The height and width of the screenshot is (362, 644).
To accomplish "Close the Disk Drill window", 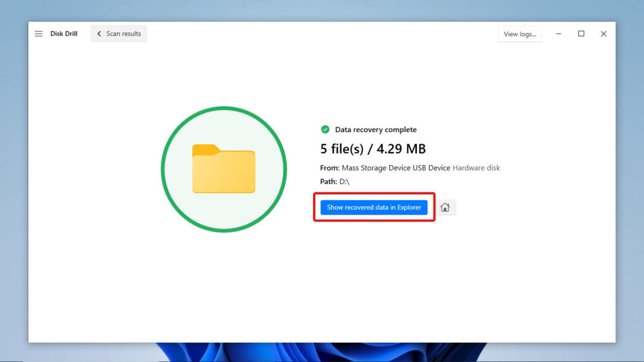I will pyautogui.click(x=604, y=34).
